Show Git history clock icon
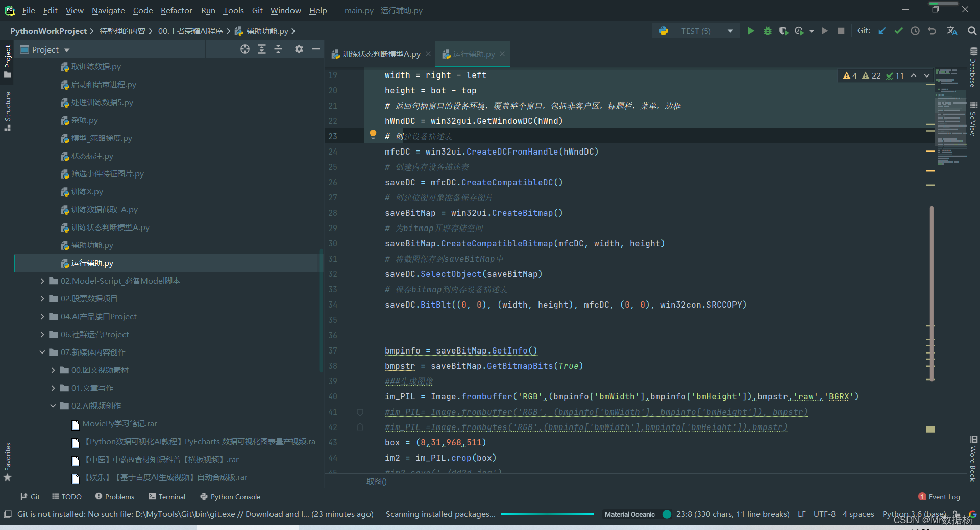This screenshot has height=530, width=980. click(x=915, y=31)
